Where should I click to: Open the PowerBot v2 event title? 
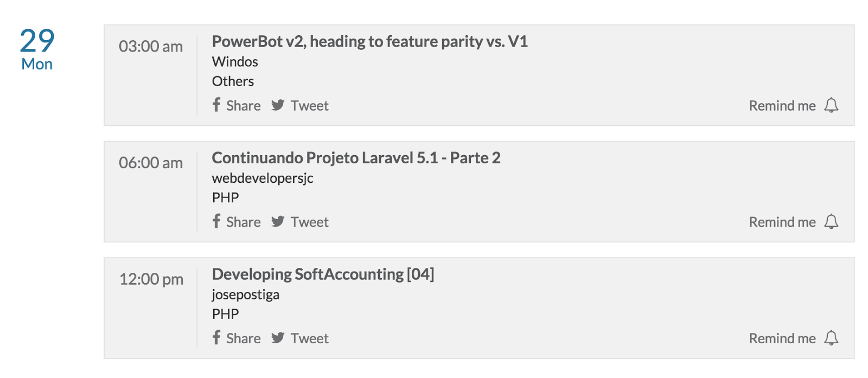371,41
